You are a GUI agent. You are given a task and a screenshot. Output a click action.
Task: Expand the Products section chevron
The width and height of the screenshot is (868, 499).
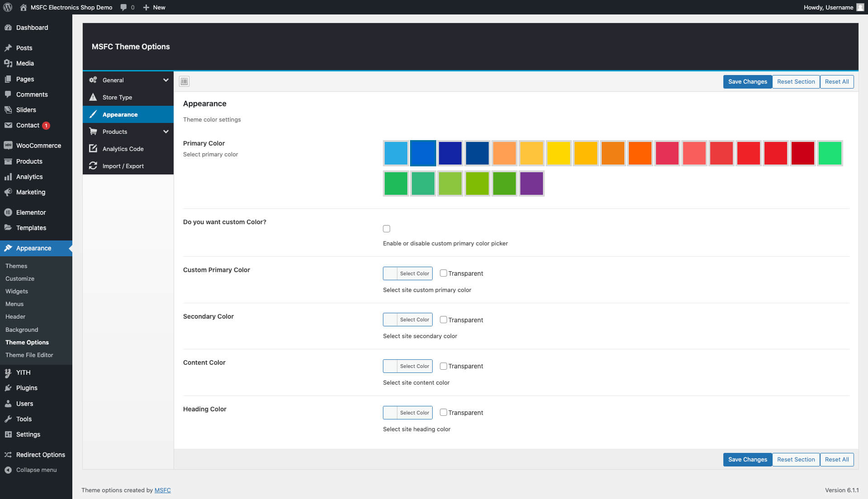pyautogui.click(x=166, y=132)
